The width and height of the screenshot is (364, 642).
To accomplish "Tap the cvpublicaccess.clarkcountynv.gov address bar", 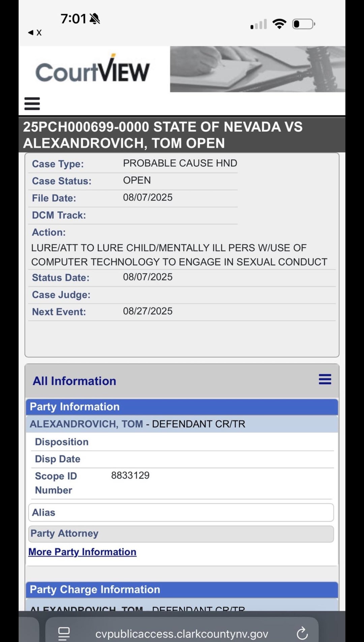I will click(182, 634).
